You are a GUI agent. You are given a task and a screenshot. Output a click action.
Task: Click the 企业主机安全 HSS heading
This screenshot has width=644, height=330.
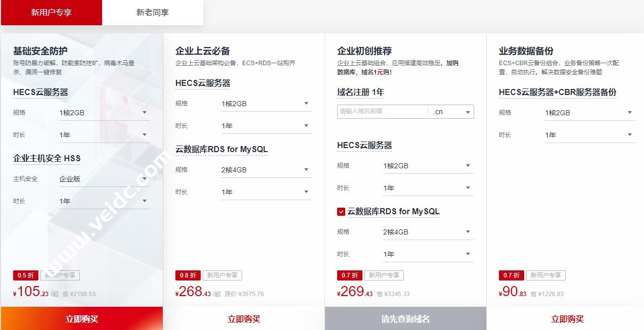(x=47, y=159)
